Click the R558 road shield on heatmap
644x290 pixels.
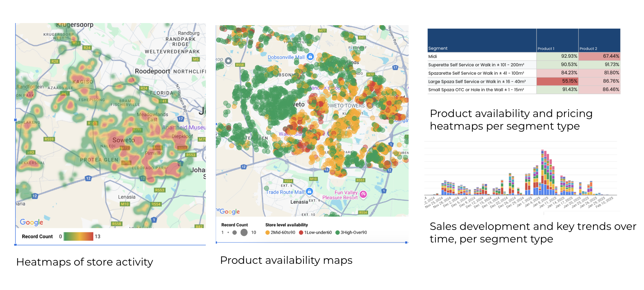116,224
